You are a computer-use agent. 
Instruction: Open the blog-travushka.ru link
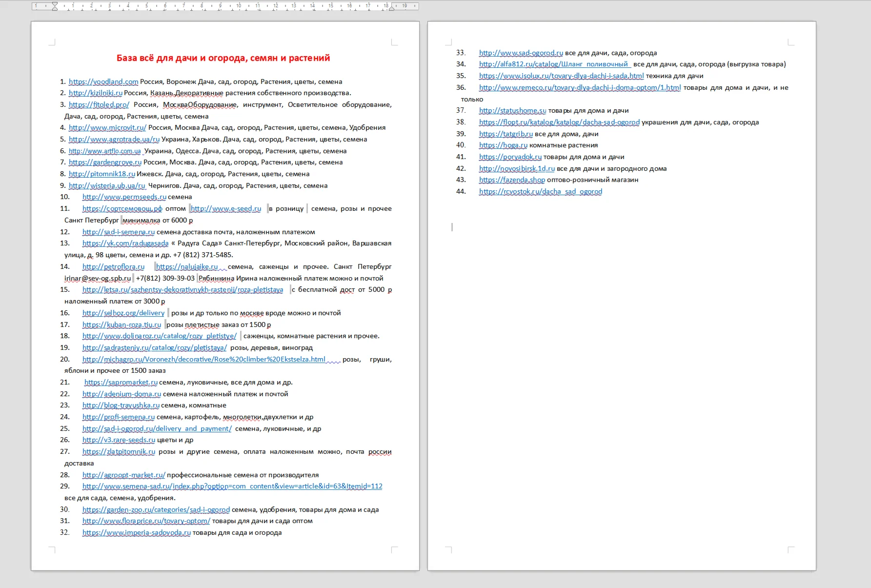[x=121, y=405]
